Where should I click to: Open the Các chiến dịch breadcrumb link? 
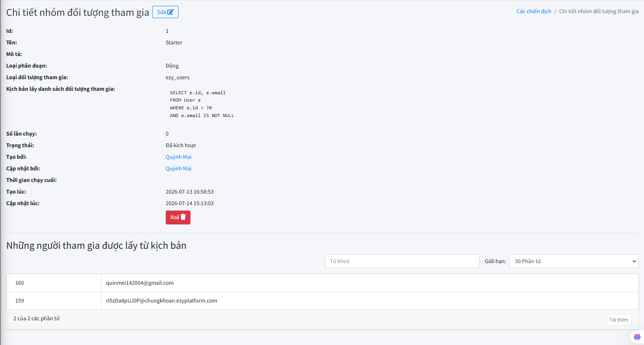tap(534, 11)
